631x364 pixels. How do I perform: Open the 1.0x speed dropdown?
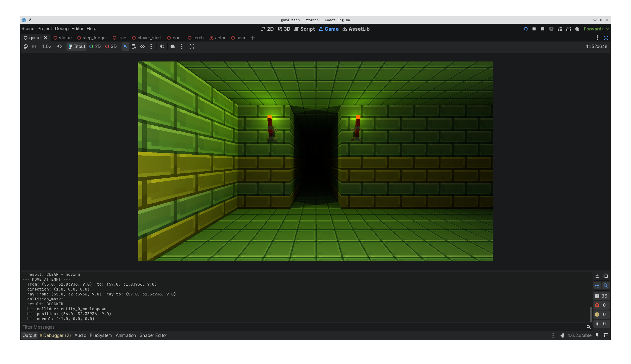[x=47, y=46]
